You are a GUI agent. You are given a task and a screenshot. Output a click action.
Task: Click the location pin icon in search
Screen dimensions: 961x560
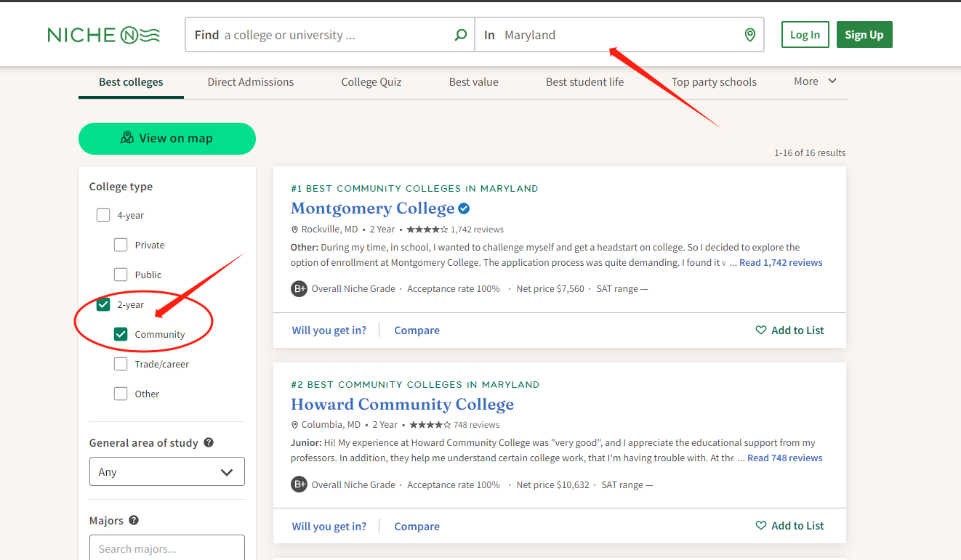click(750, 35)
